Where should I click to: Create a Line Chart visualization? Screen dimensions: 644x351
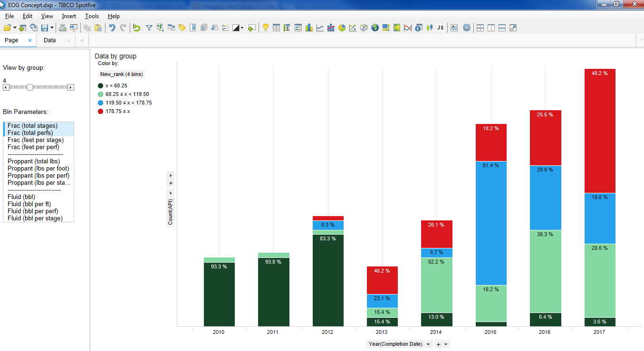pos(320,28)
